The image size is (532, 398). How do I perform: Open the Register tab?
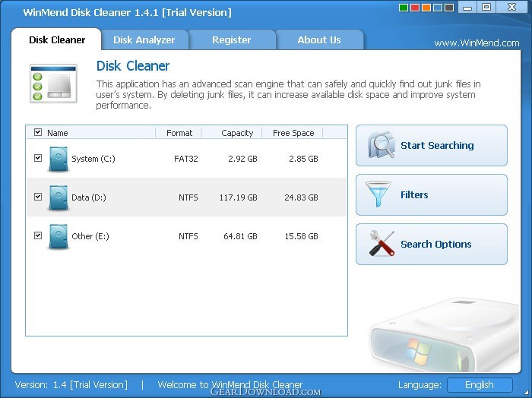(x=232, y=40)
